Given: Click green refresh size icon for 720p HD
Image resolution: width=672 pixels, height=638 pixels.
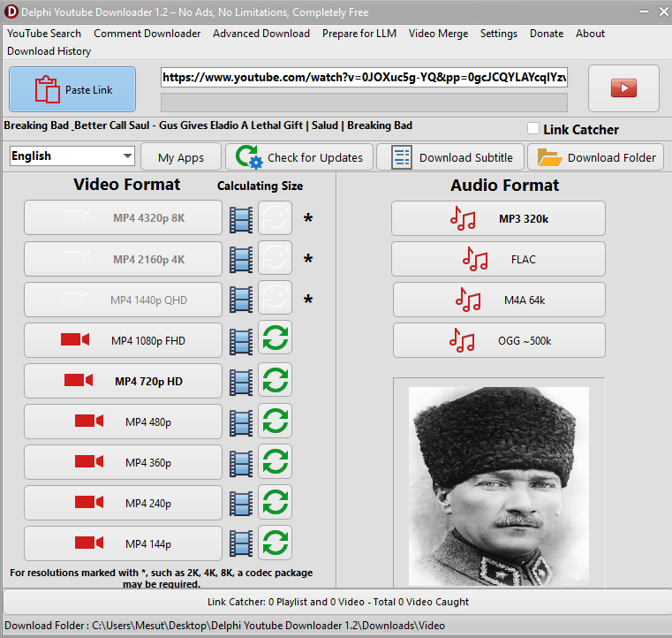Looking at the screenshot, I should pyautogui.click(x=276, y=379).
